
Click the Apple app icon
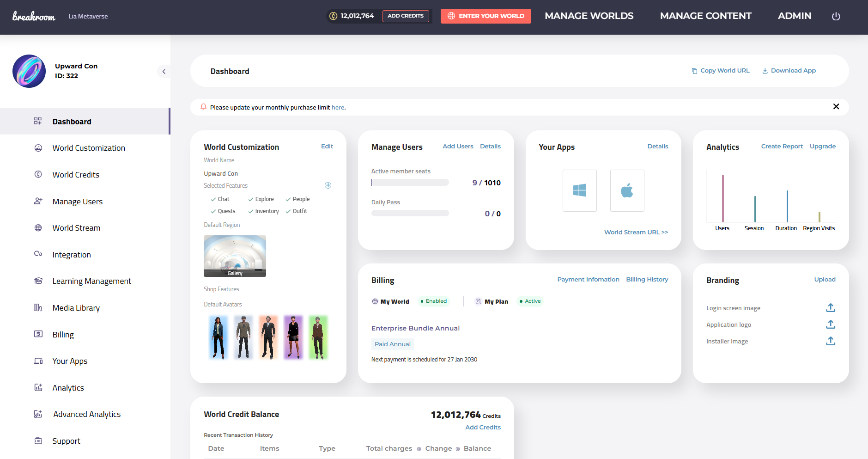[x=627, y=190]
